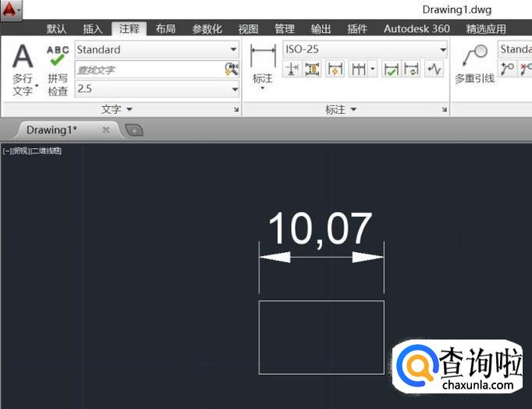Open the AutoCAD application menu button
Image resolution: width=532 pixels, height=409 pixels.
[x=11, y=10]
